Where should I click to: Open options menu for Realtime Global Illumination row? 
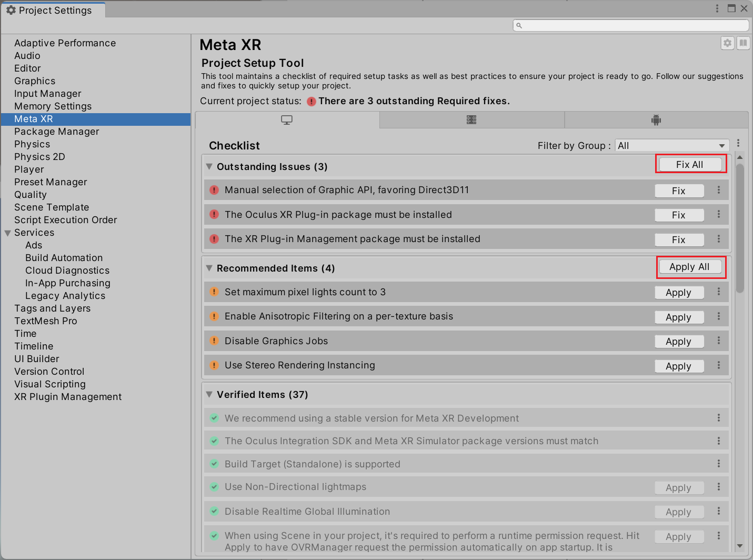click(x=719, y=511)
